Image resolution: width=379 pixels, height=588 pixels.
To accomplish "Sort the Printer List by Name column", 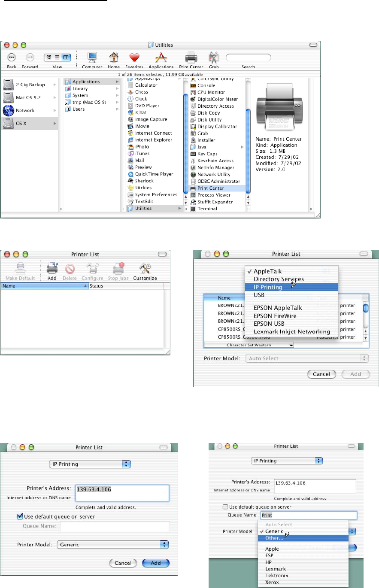I will pos(45,286).
